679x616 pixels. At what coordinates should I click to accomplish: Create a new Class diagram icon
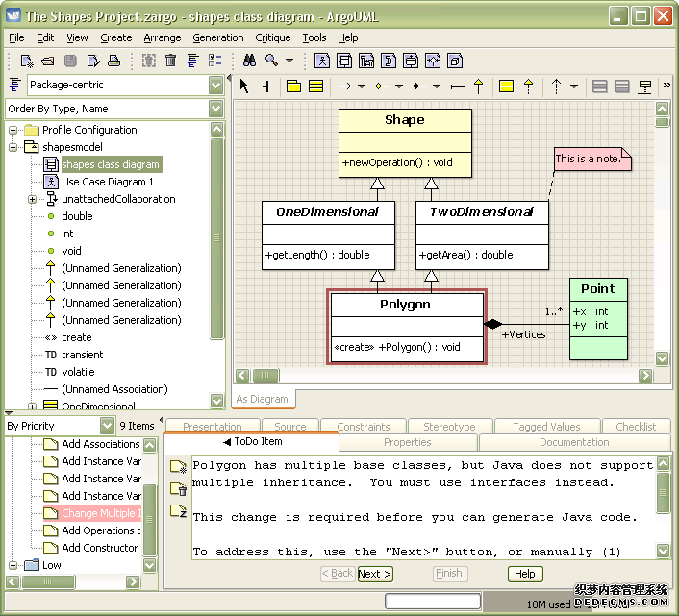[x=344, y=61]
